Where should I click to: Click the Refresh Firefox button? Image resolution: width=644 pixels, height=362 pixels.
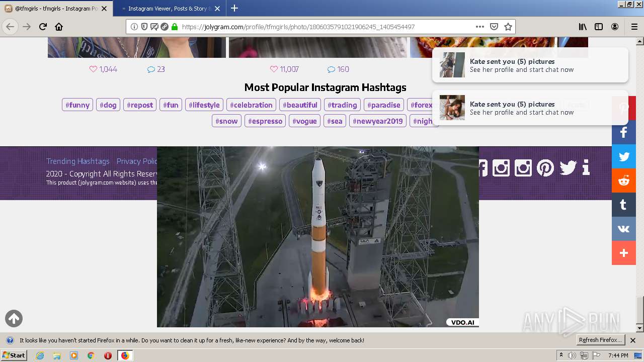601,340
